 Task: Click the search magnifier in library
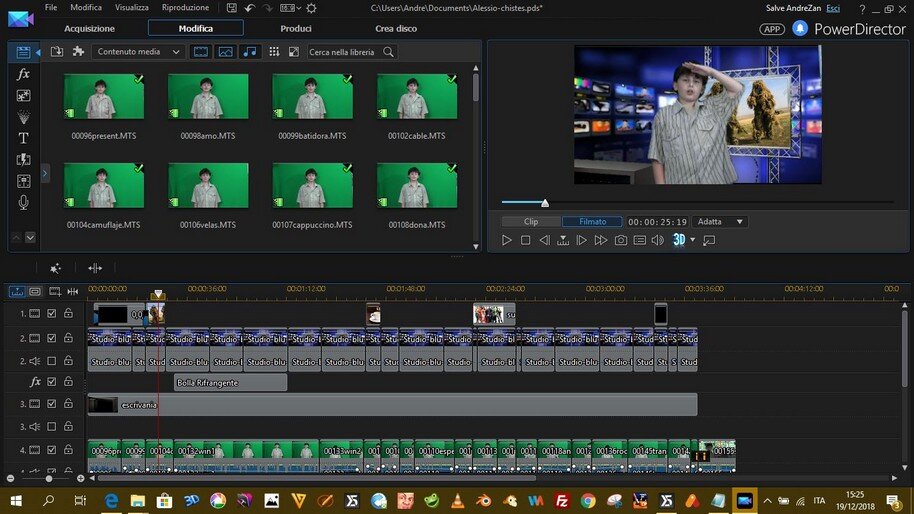[x=388, y=52]
